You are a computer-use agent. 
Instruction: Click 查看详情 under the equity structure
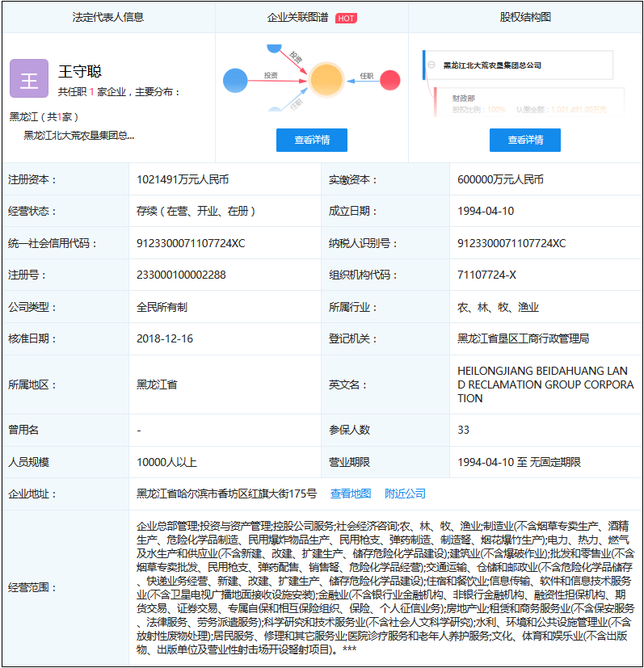click(x=525, y=140)
